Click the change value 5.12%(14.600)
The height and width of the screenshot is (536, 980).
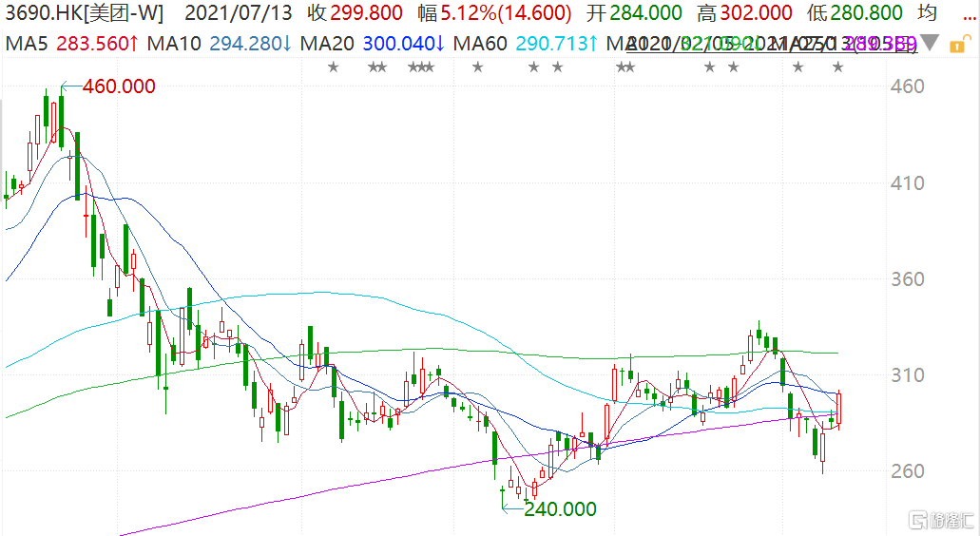507,12
